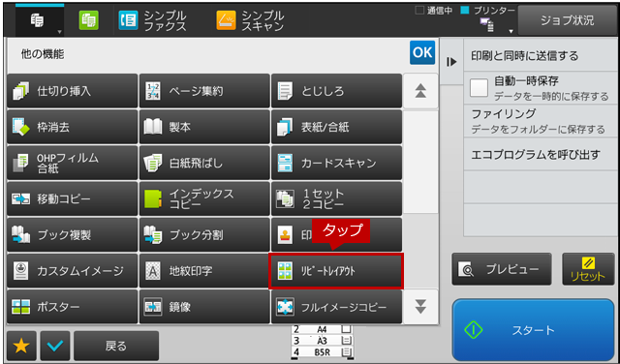Switch to シンプルファクス mode
Screen dimensions: 620x364
153,20
